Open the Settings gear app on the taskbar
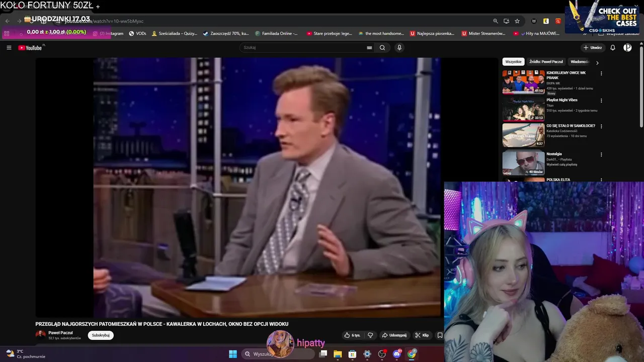Screen dimensions: 644x362 (x=367, y=354)
